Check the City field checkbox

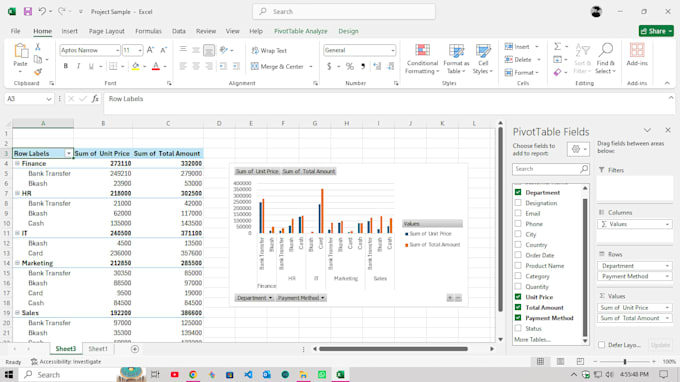pyautogui.click(x=518, y=234)
